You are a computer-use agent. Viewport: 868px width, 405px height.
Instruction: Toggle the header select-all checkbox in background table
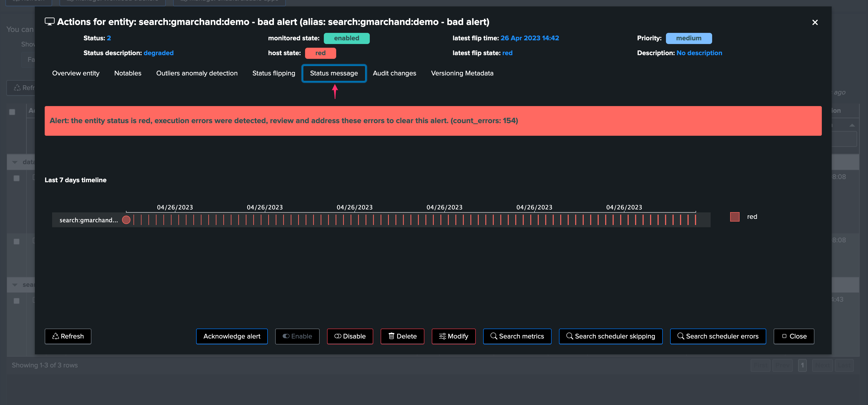point(12,112)
